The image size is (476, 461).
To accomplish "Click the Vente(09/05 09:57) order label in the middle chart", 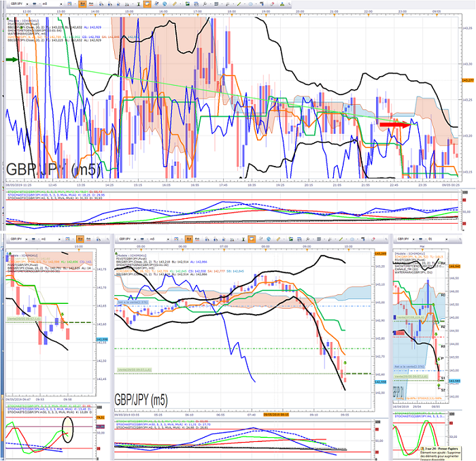I will point(134,370).
